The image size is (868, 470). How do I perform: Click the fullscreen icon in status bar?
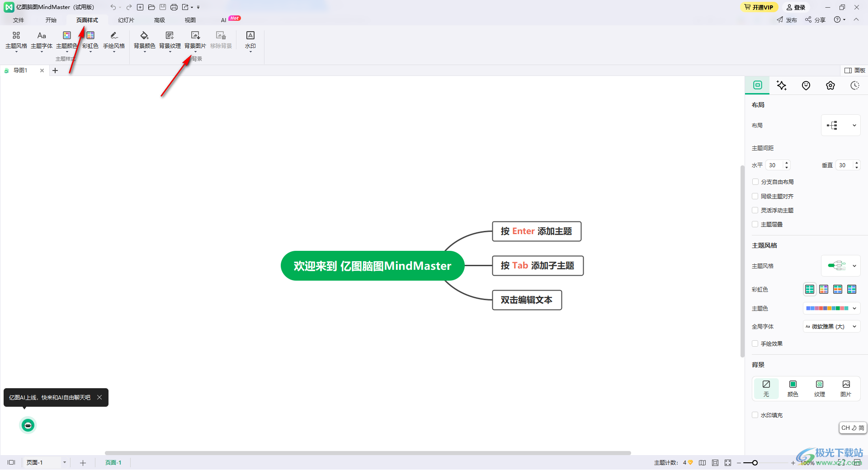(728, 463)
